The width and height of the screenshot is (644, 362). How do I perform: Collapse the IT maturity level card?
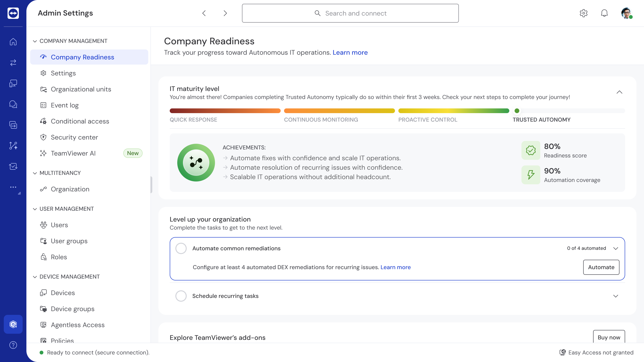click(x=619, y=92)
